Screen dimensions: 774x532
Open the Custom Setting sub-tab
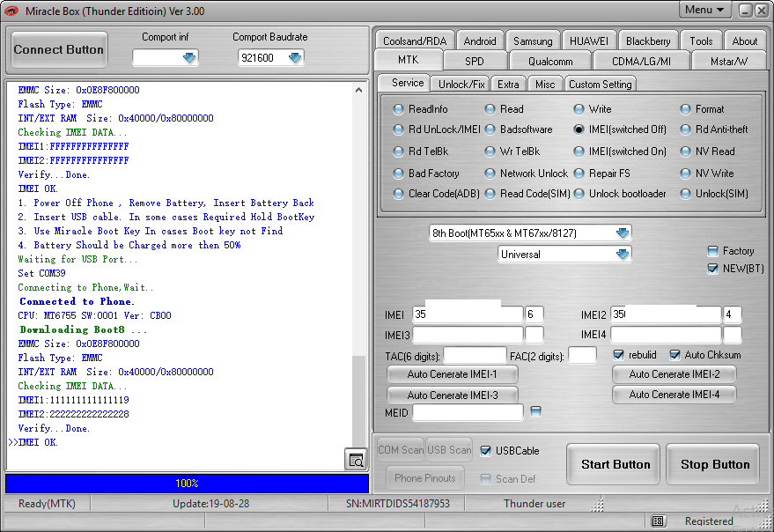click(x=601, y=84)
